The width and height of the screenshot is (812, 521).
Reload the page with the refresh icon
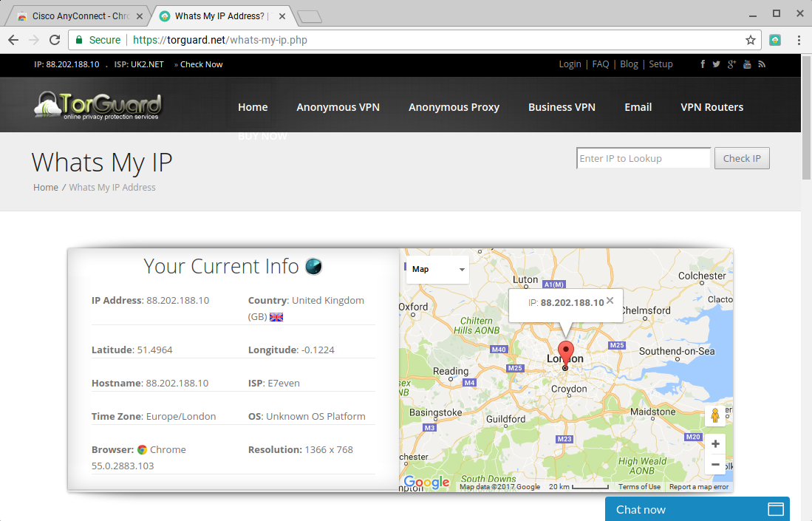(x=55, y=40)
